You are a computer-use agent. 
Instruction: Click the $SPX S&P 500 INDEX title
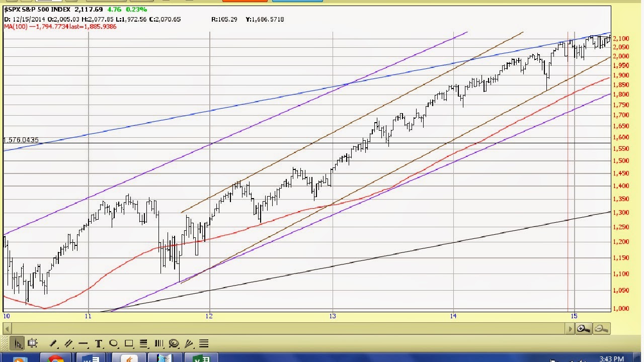[36, 10]
